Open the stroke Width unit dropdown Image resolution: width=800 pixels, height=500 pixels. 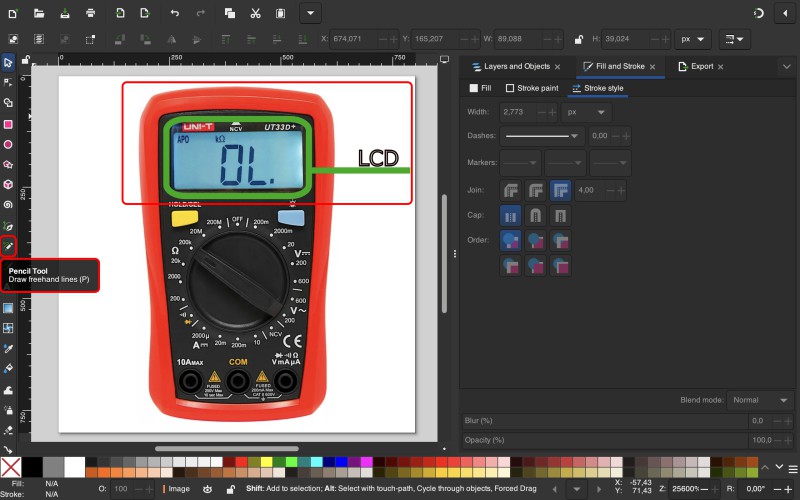(586, 112)
